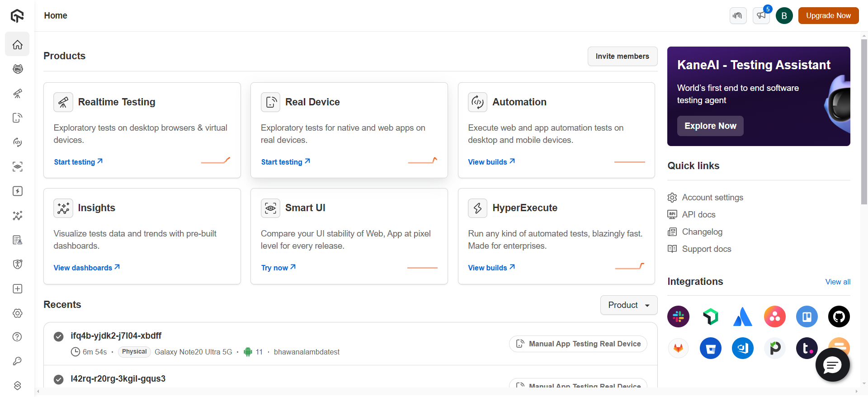Image resolution: width=868 pixels, height=397 pixels.
Task: Click the HyperExecute lightning sidebar icon
Action: coord(18,191)
